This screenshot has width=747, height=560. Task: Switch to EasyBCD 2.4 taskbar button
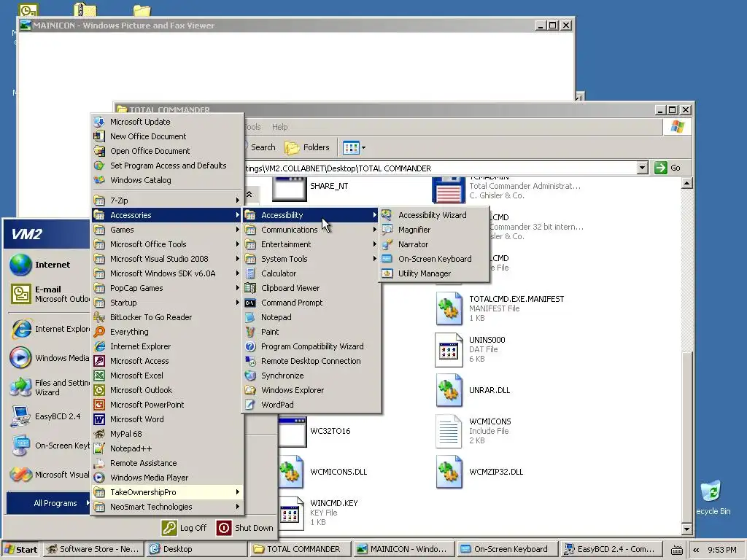click(613, 549)
